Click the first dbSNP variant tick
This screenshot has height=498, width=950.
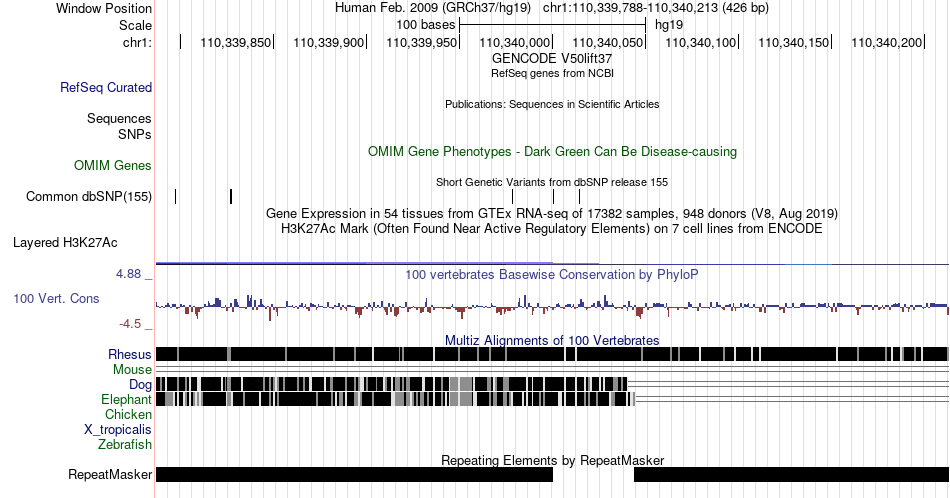tap(176, 196)
